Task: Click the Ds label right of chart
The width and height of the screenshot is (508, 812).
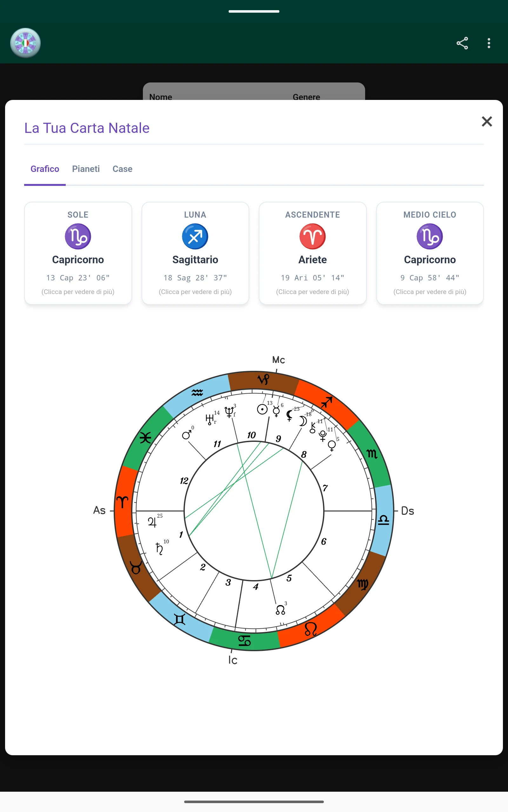Action: [408, 511]
